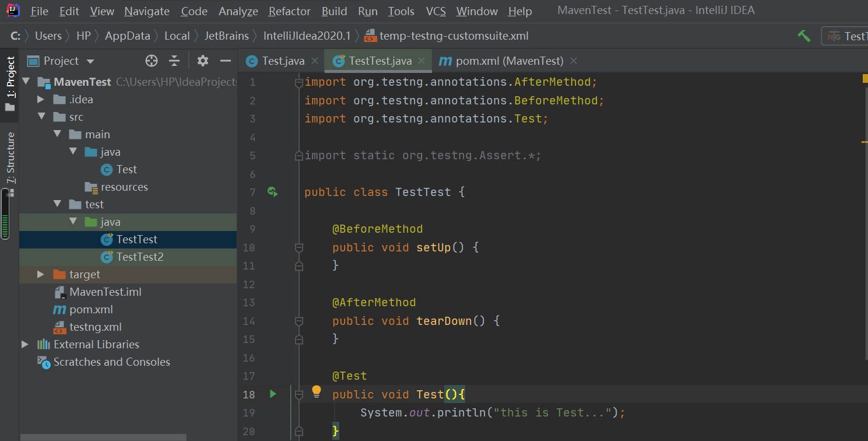The height and width of the screenshot is (441, 868).
Task: Toggle the 1: Project tool window button
Action: pos(10,85)
